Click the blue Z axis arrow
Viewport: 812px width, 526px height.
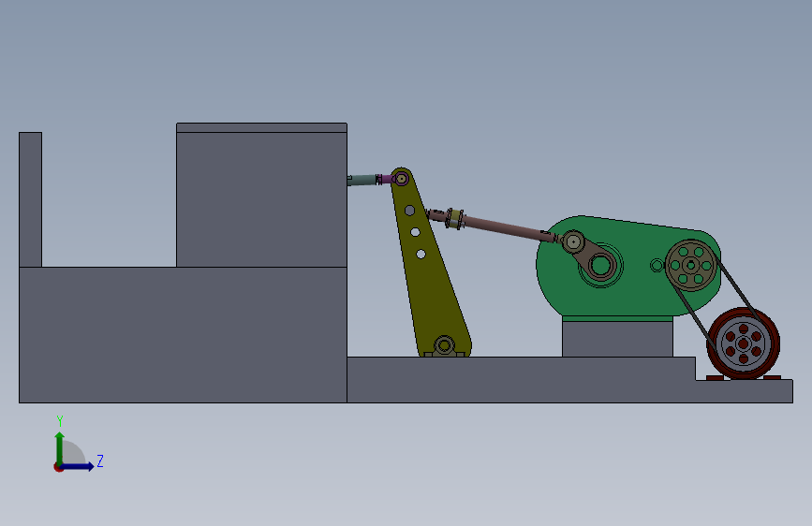tap(78, 466)
